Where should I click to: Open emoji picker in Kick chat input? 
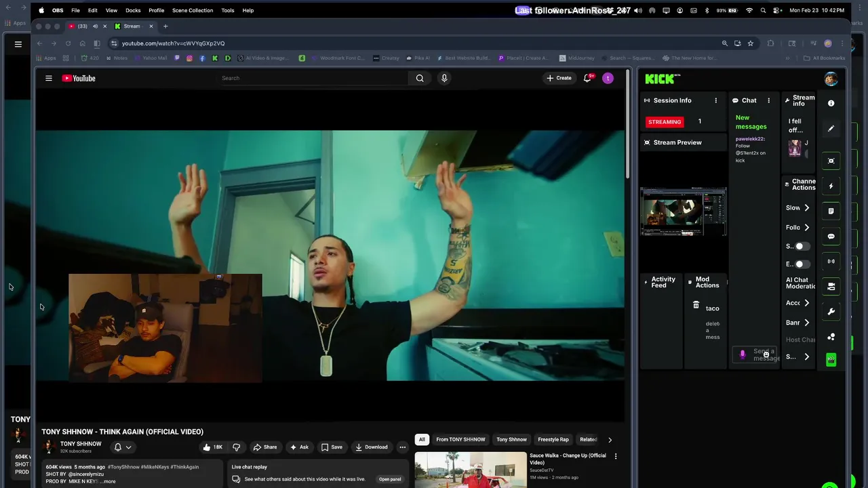766,354
